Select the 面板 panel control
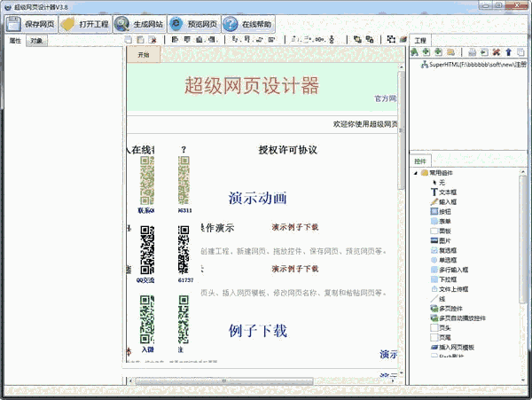This screenshot has height=400, width=532. point(441,231)
